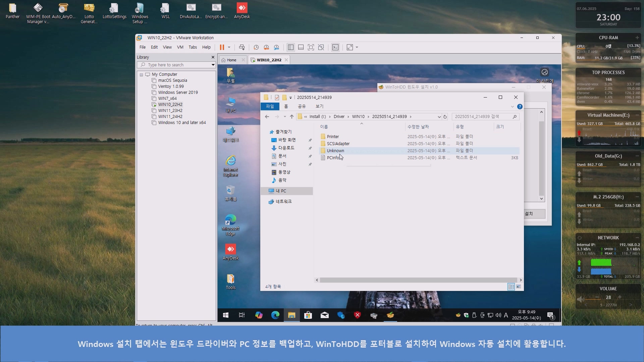
Task: Take a snapshot of this virtual machine
Action: point(256,47)
